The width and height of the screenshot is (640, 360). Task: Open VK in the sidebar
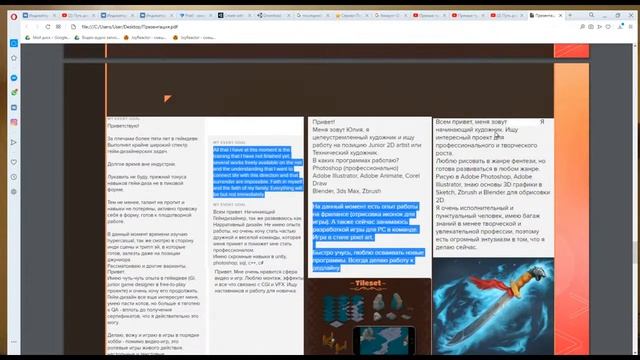point(14,107)
